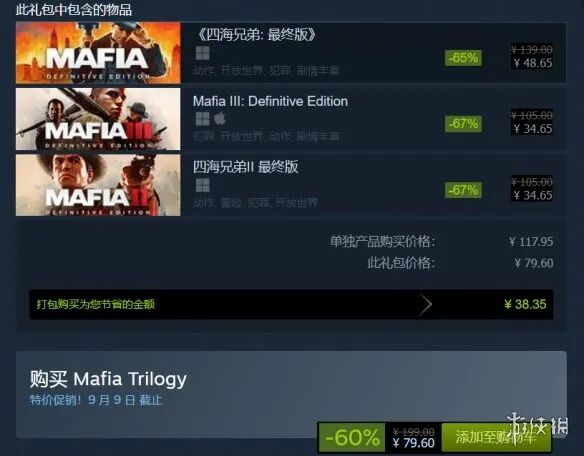Click -67% badge on Mafia III row
Screen dimensions: 584x456
pos(463,123)
